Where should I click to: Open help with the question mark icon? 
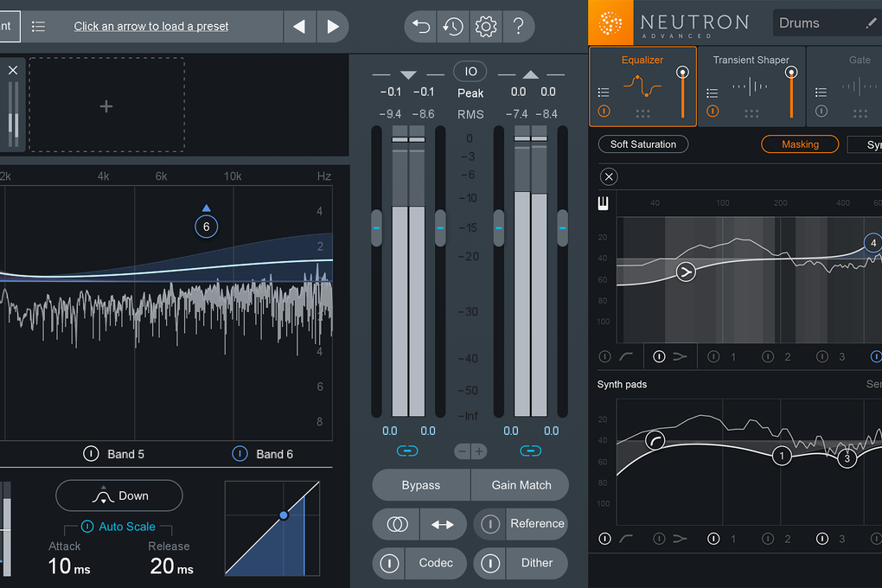click(519, 26)
